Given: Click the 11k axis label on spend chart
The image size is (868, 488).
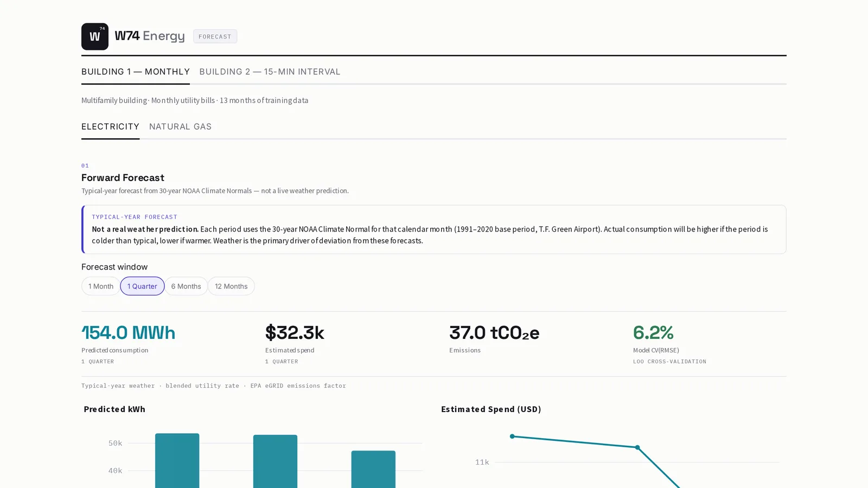Looking at the screenshot, I should (x=482, y=463).
